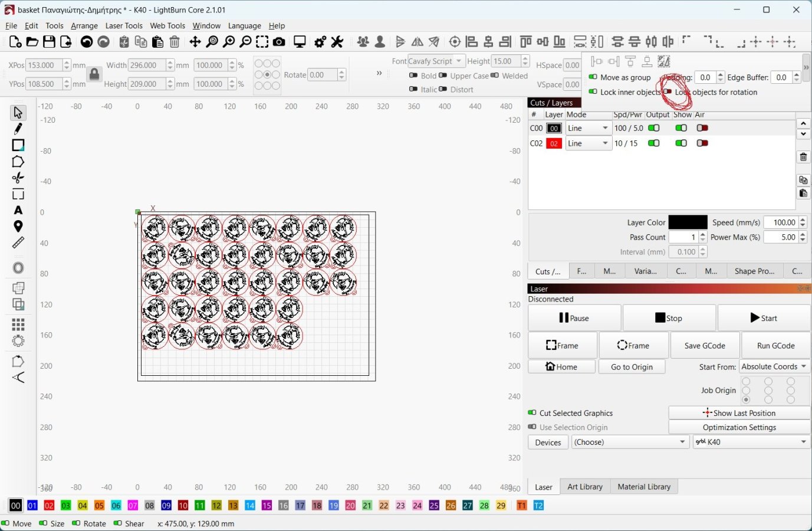
Task: Delete layer using cuts panel trash icon
Action: click(x=803, y=157)
